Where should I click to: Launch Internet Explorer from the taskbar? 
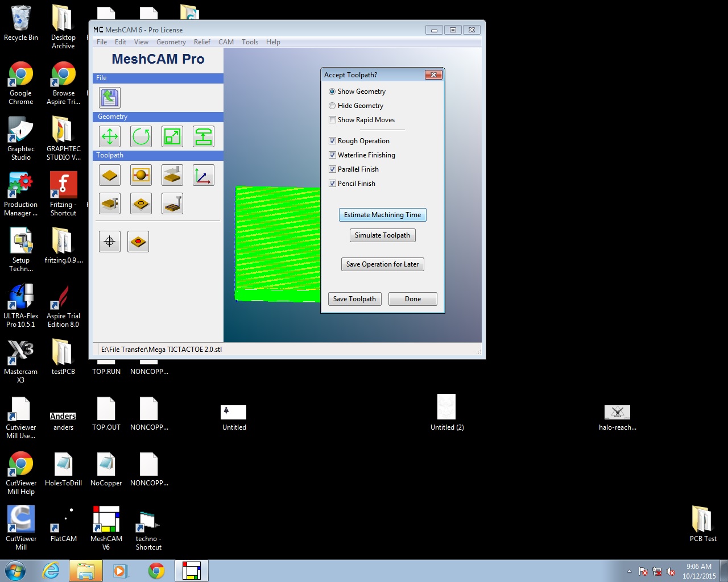click(51, 571)
